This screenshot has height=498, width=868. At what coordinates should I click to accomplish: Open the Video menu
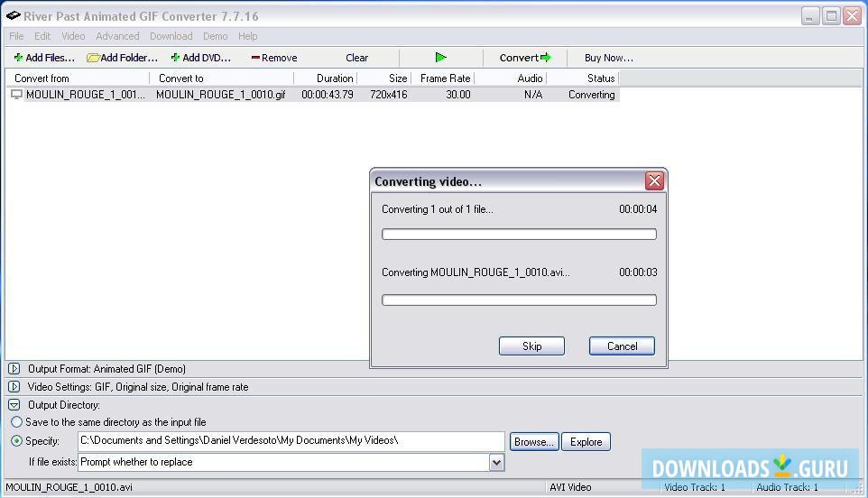pos(73,36)
